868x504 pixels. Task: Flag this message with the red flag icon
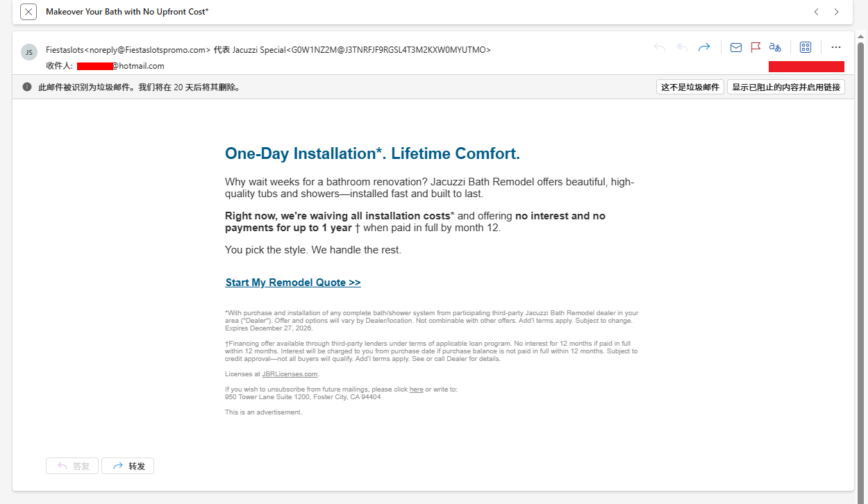coord(756,47)
